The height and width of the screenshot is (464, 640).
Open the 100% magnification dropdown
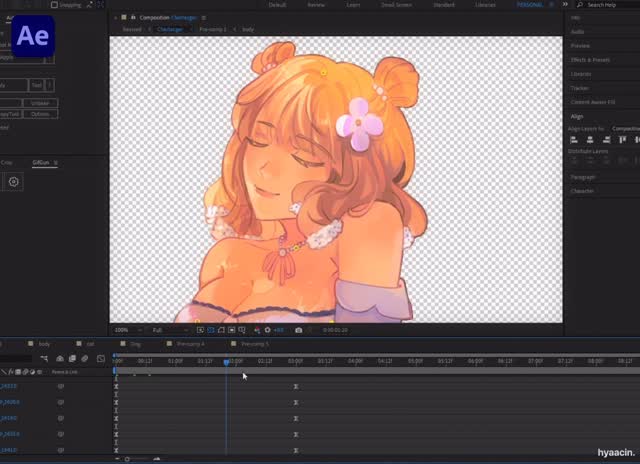click(x=128, y=330)
